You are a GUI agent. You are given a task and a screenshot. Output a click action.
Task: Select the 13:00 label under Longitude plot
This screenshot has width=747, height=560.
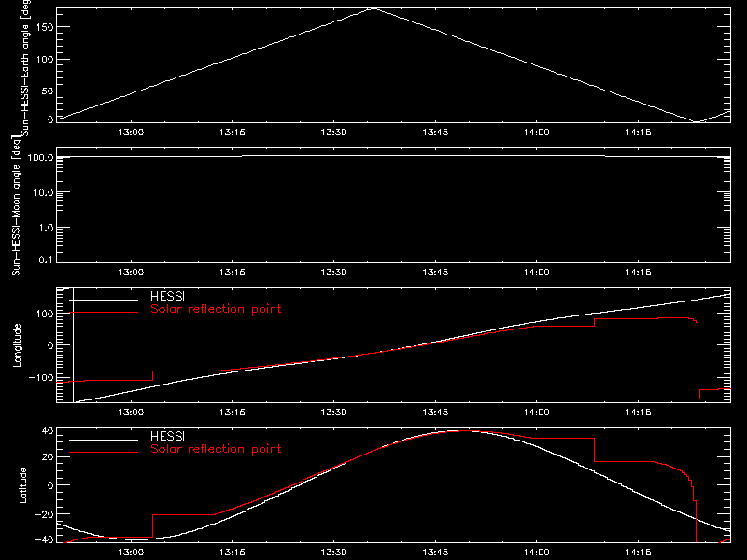[x=131, y=413]
